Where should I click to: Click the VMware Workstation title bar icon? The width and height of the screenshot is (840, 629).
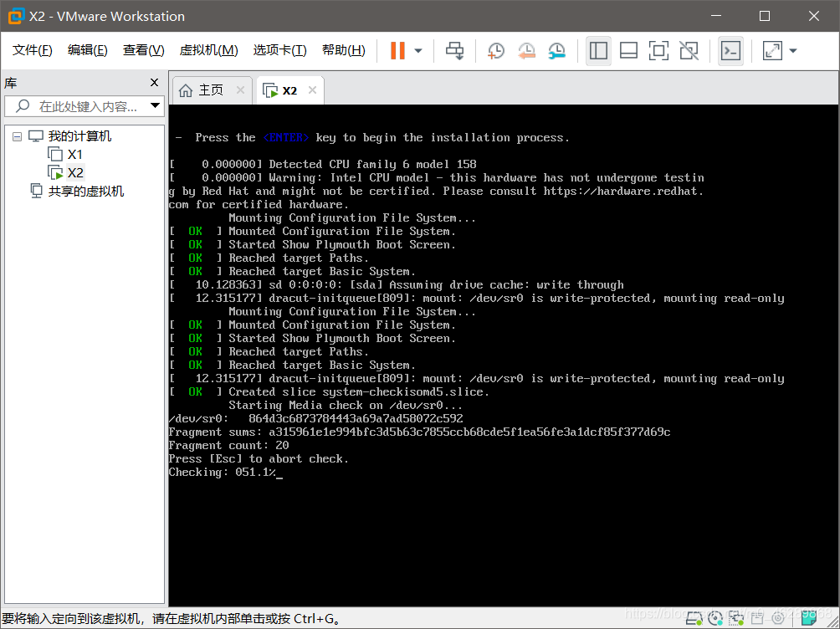(16, 16)
